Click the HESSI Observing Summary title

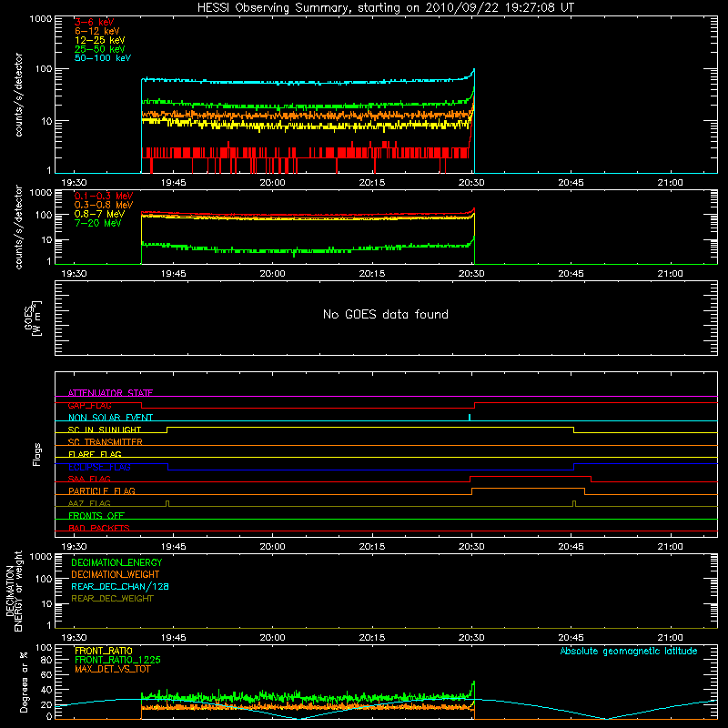pos(386,8)
